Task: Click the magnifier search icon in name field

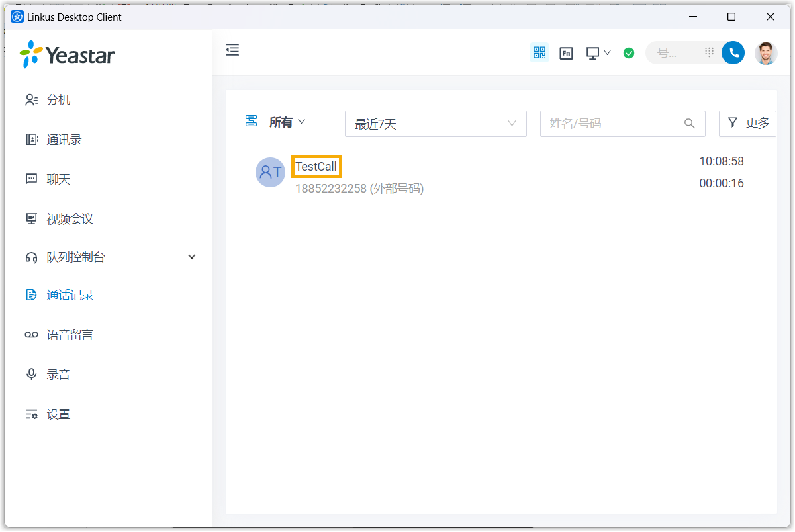Action: (x=689, y=124)
